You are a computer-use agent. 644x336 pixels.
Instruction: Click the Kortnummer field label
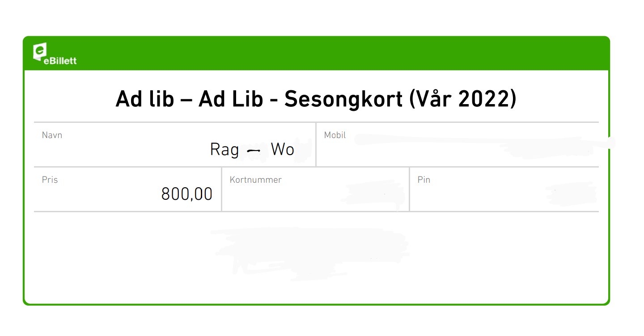tap(255, 180)
